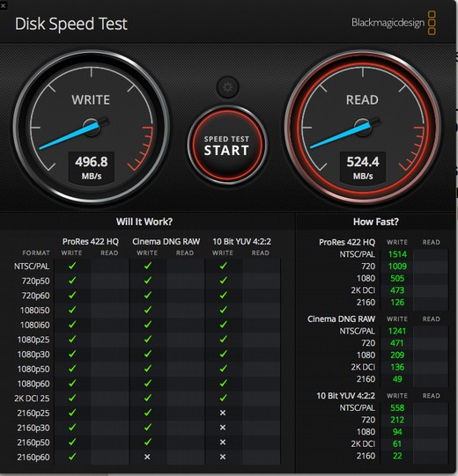458x476 pixels.
Task: Close the Disk Speed Test window
Action: [x=3, y=5]
